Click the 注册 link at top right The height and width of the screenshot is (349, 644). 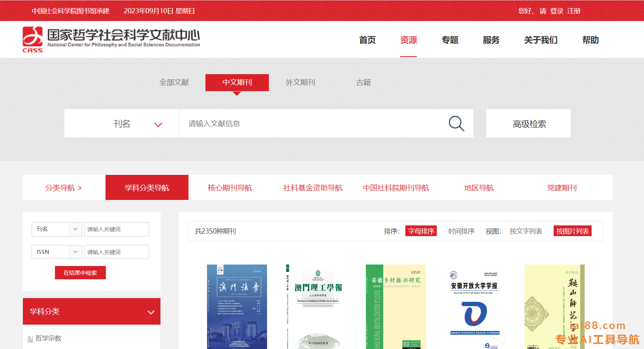(x=574, y=11)
